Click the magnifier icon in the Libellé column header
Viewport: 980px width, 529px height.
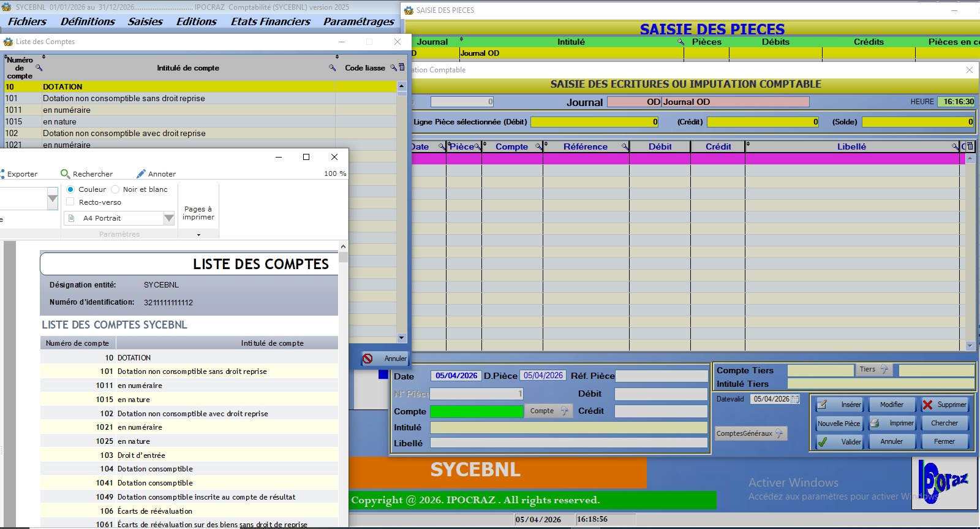pos(955,147)
